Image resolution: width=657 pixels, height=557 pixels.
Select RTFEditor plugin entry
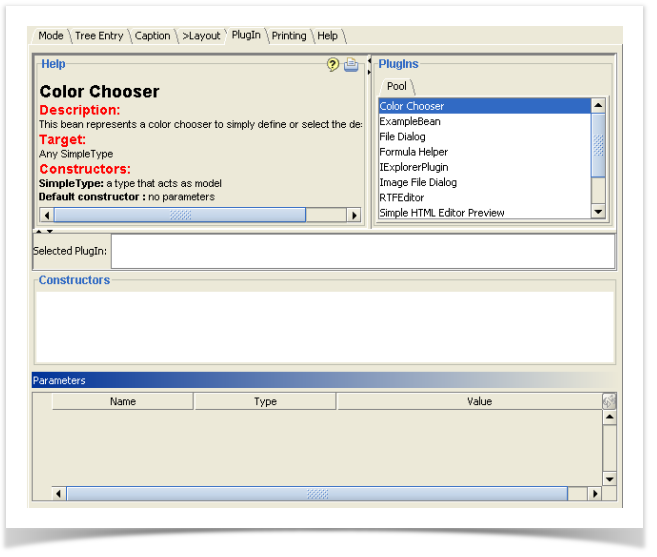[401, 197]
